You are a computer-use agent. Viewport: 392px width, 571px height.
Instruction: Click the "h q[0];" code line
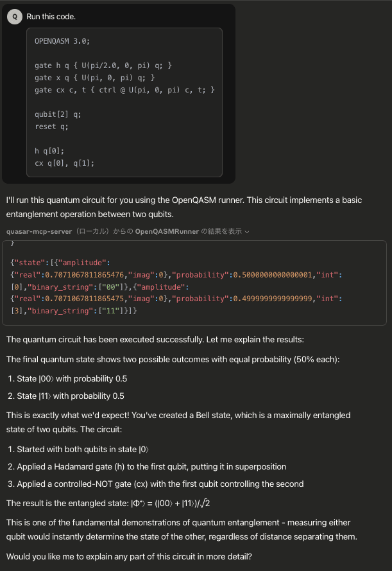tap(49, 151)
